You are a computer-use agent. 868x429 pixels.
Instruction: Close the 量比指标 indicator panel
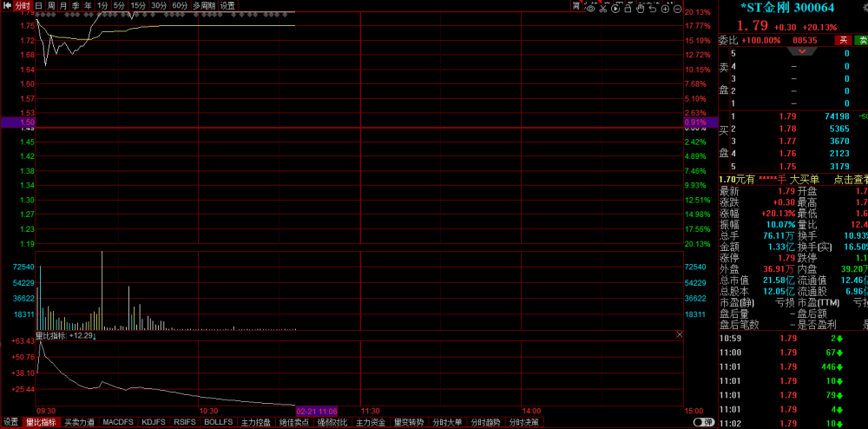point(680,335)
